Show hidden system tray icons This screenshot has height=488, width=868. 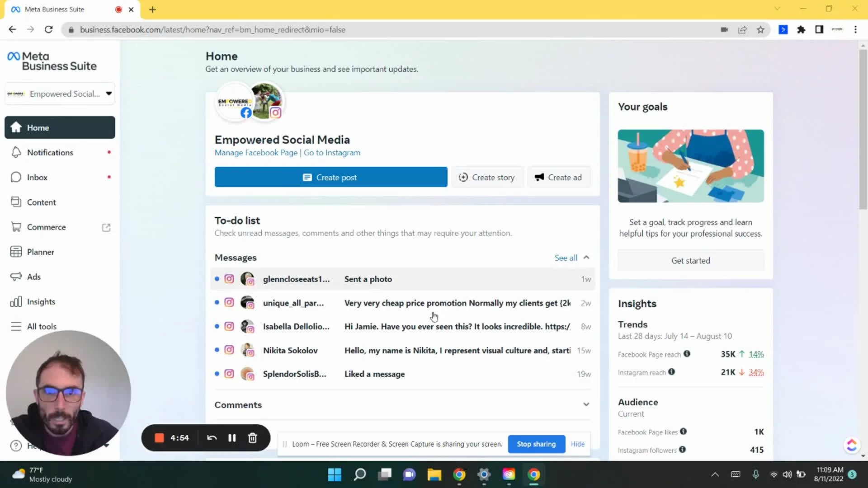tap(715, 474)
